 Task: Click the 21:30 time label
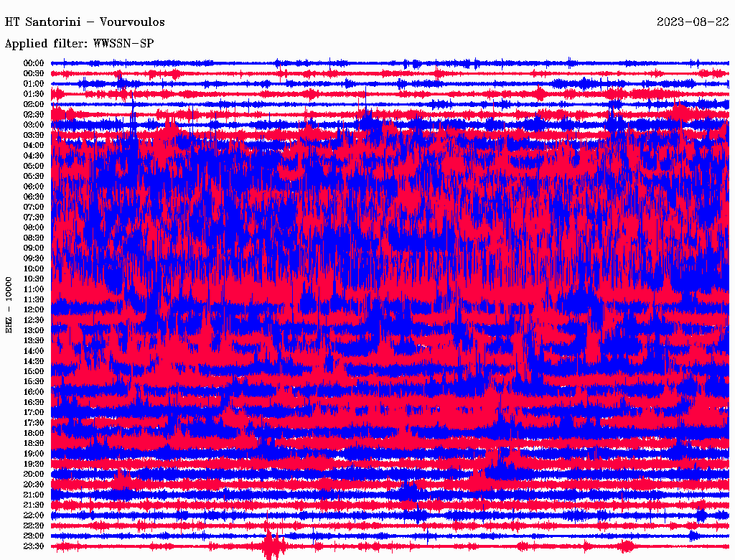(x=34, y=505)
